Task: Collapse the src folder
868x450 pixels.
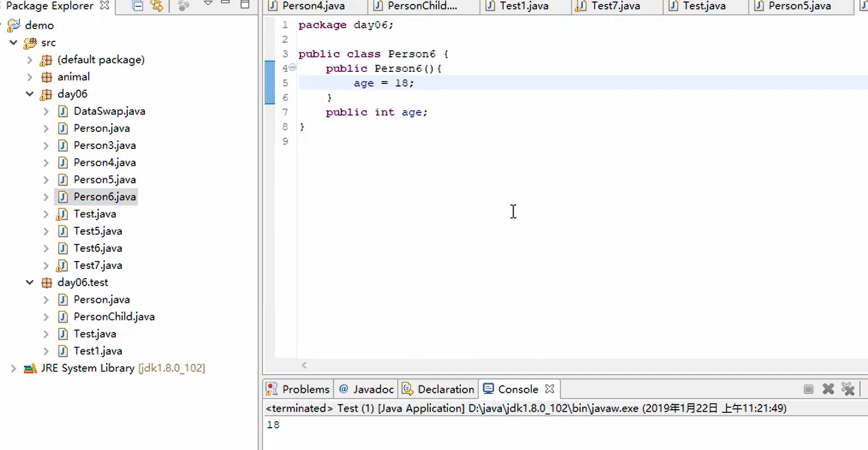Action: click(14, 42)
